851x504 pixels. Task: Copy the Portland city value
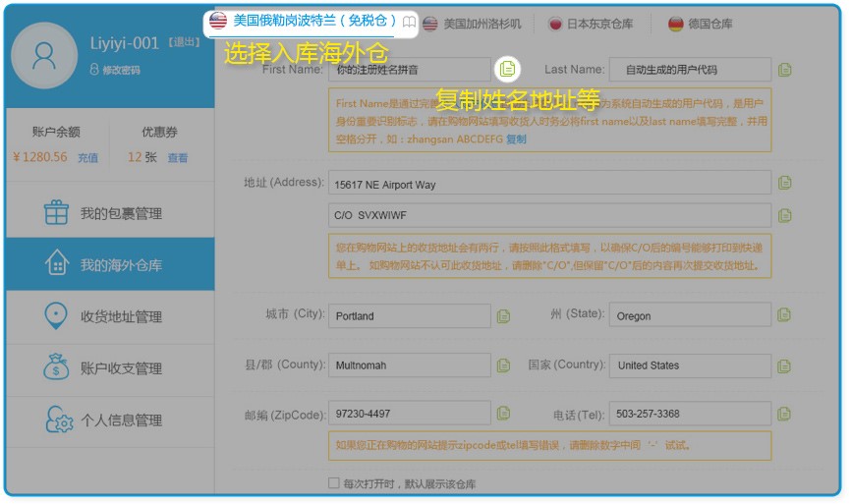(x=503, y=315)
